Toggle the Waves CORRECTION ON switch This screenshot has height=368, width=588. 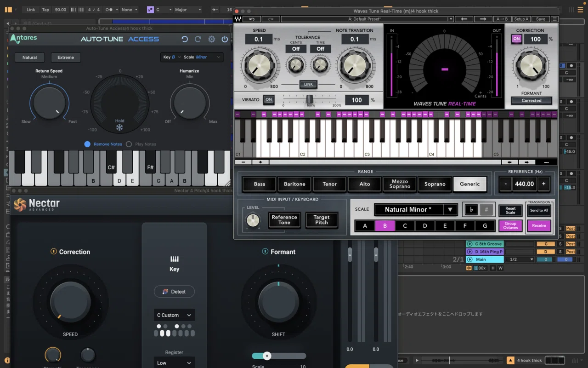pyautogui.click(x=516, y=39)
